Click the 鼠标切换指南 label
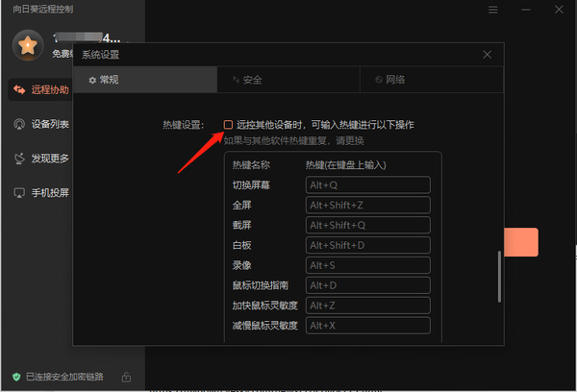Image resolution: width=577 pixels, height=392 pixels. tap(261, 285)
